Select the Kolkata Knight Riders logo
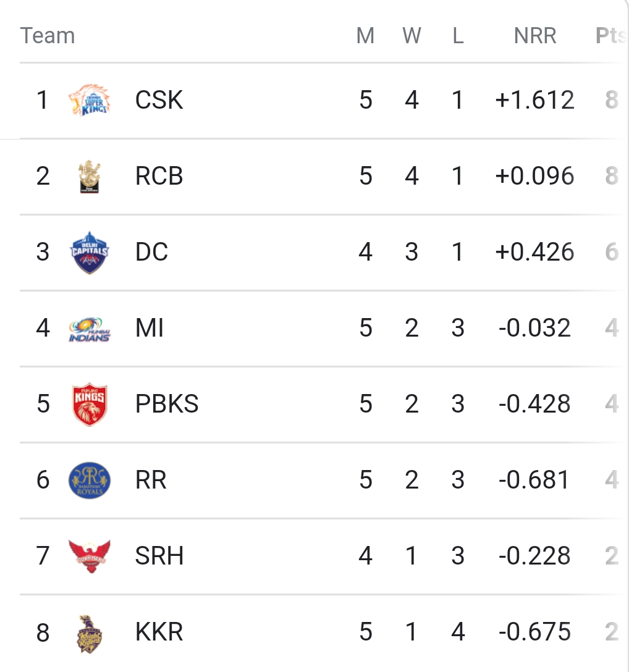 90,634
